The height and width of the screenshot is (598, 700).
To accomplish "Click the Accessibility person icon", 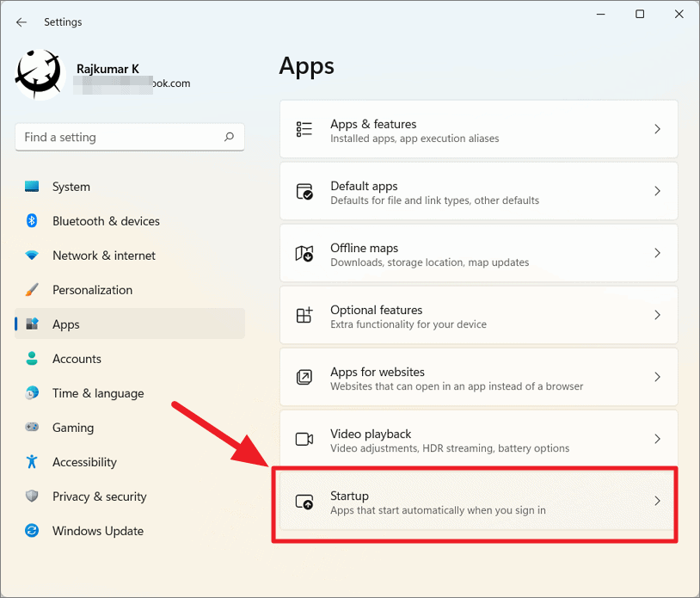I will point(31,462).
